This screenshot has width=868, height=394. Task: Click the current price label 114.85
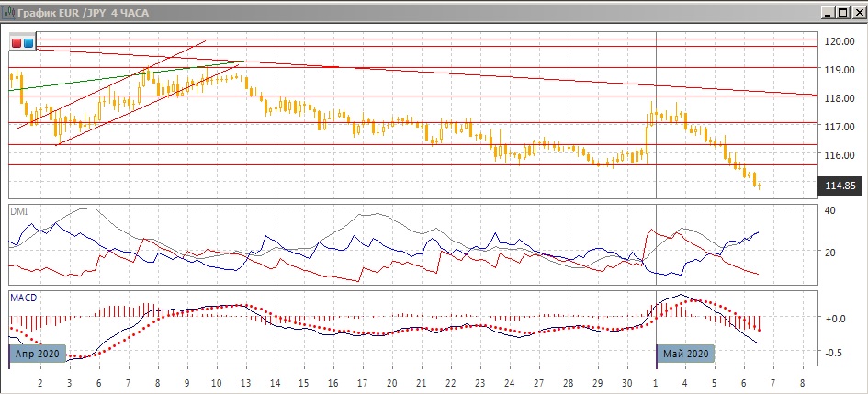coord(840,186)
